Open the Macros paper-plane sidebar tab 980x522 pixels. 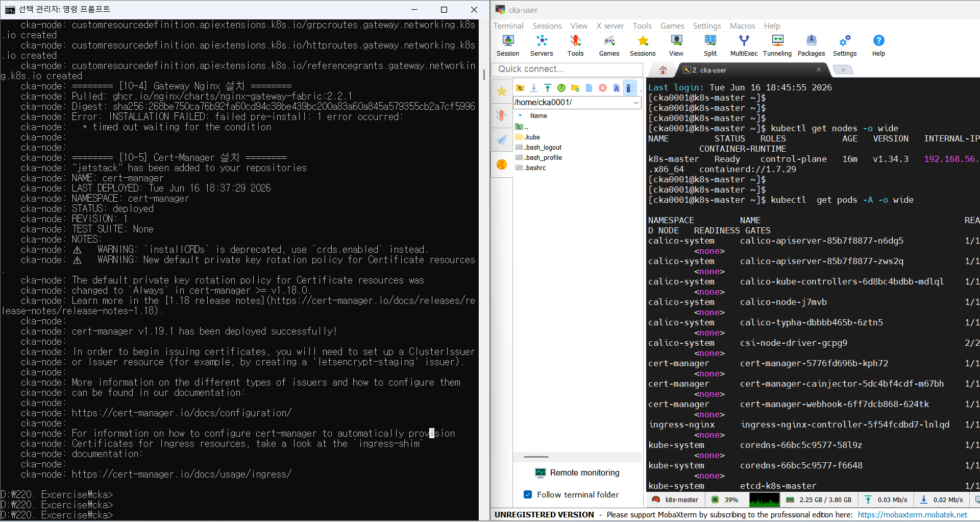tap(502, 140)
